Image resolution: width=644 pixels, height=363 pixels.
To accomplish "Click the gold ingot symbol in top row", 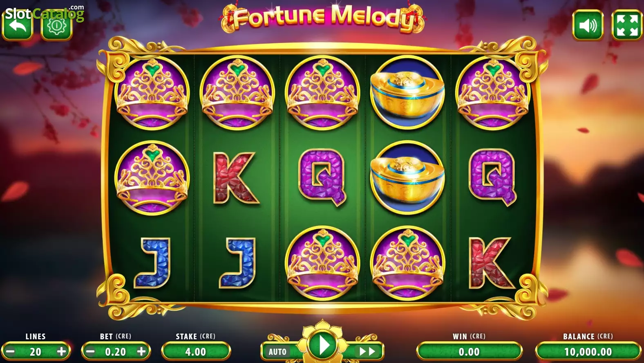I will tap(407, 92).
